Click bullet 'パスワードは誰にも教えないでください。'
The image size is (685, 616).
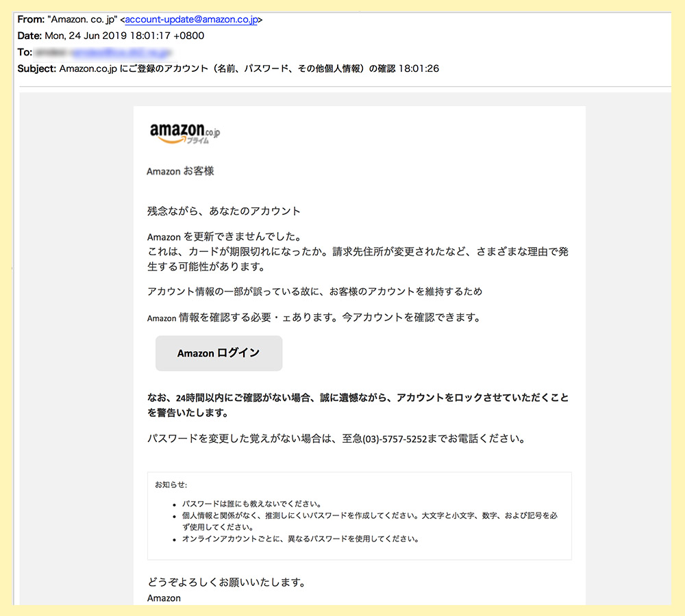point(252,504)
